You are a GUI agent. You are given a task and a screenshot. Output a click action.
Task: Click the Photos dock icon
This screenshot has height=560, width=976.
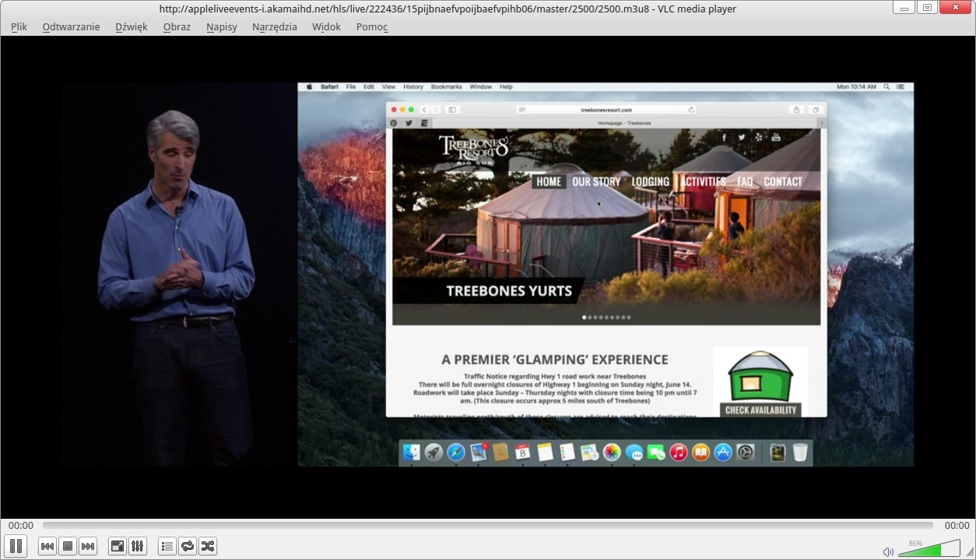pyautogui.click(x=612, y=452)
